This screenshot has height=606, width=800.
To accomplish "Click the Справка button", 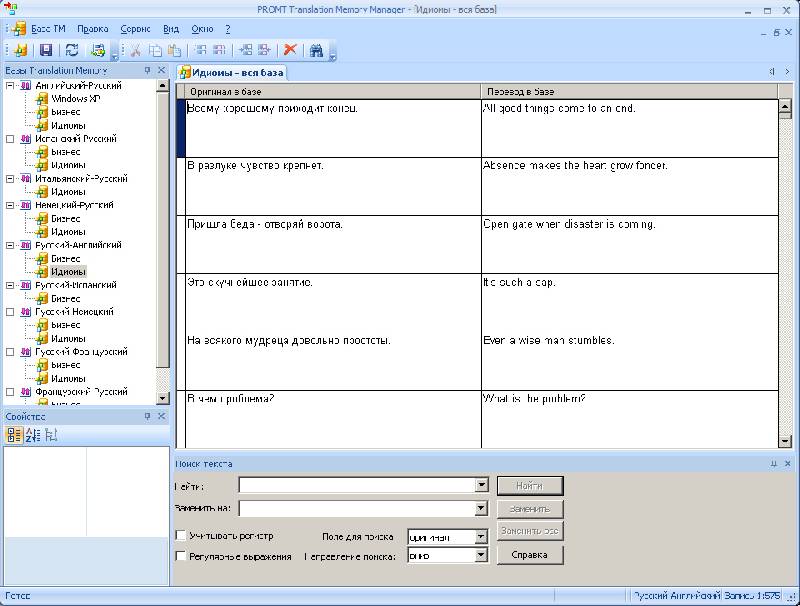I will (x=530, y=555).
